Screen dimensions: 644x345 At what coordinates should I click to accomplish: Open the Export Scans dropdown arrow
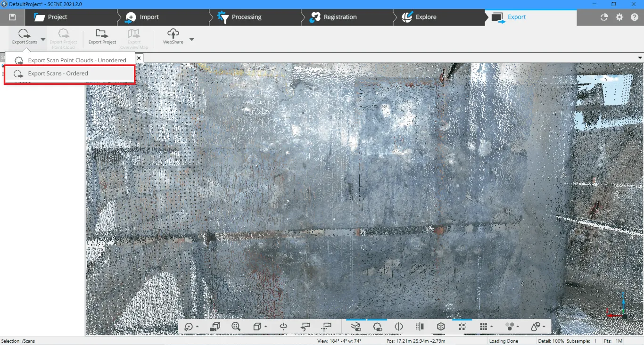pyautogui.click(x=43, y=40)
